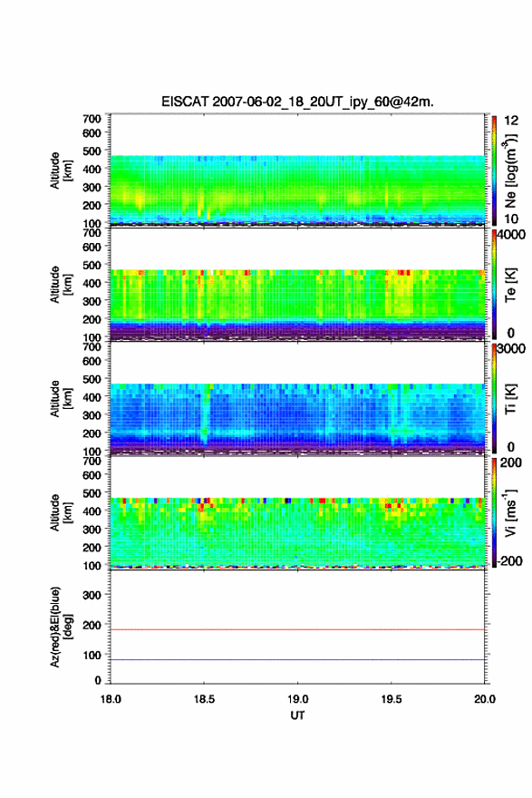This screenshot has width=532, height=798.
Task: Click the 18.5 tick label on UT axis
Action: 204,699
